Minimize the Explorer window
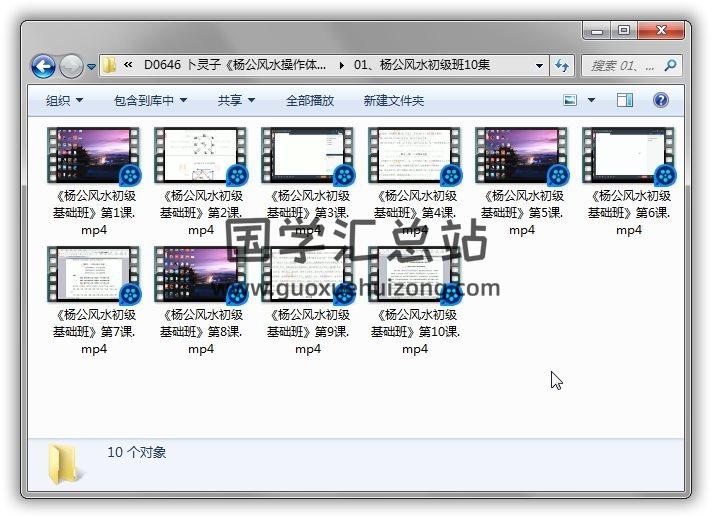712x519 pixels. (x=597, y=31)
